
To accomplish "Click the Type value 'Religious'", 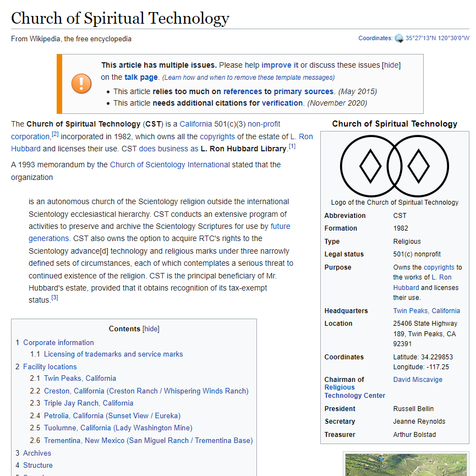I will 407,242.
